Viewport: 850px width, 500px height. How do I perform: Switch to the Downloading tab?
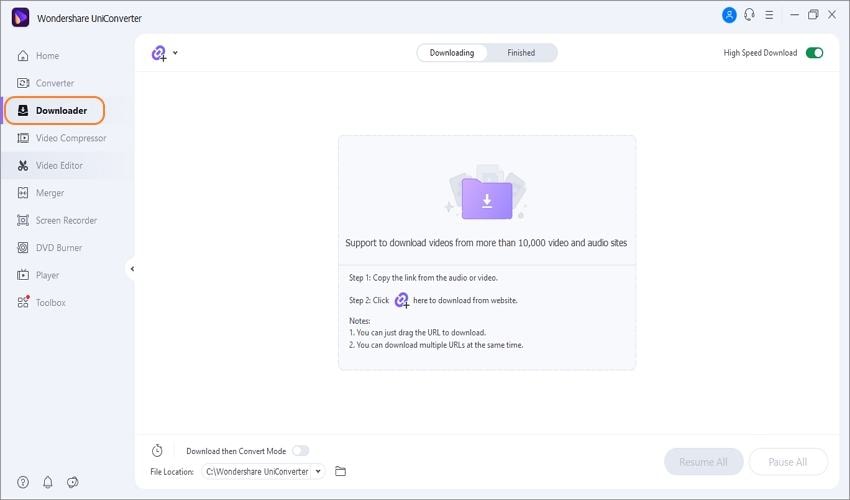point(452,53)
